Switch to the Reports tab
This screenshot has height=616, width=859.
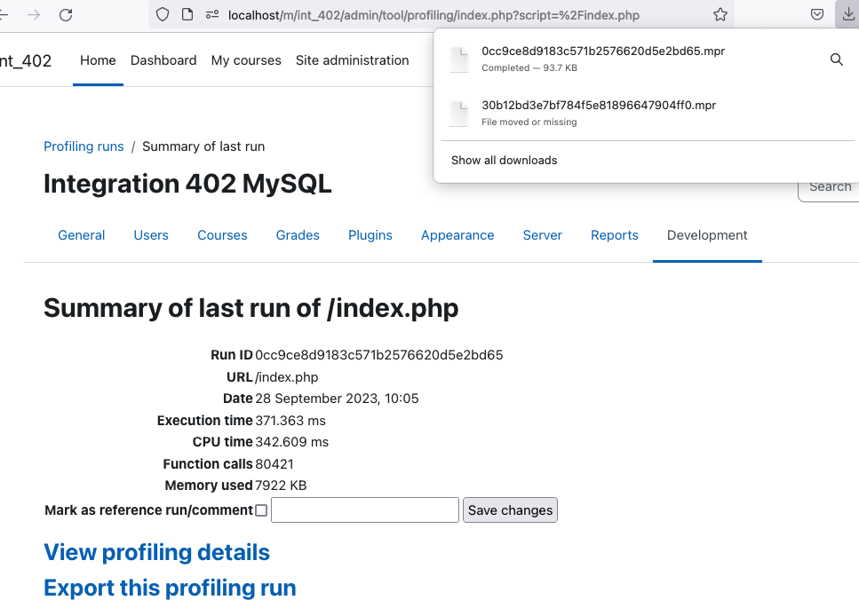tap(614, 235)
